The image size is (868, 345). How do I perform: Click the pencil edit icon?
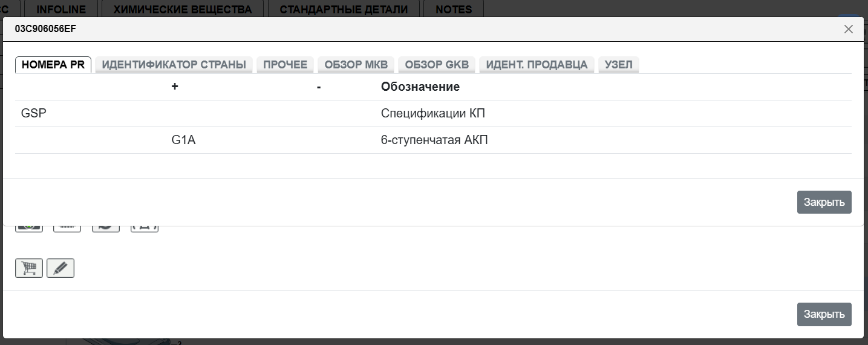pos(60,268)
